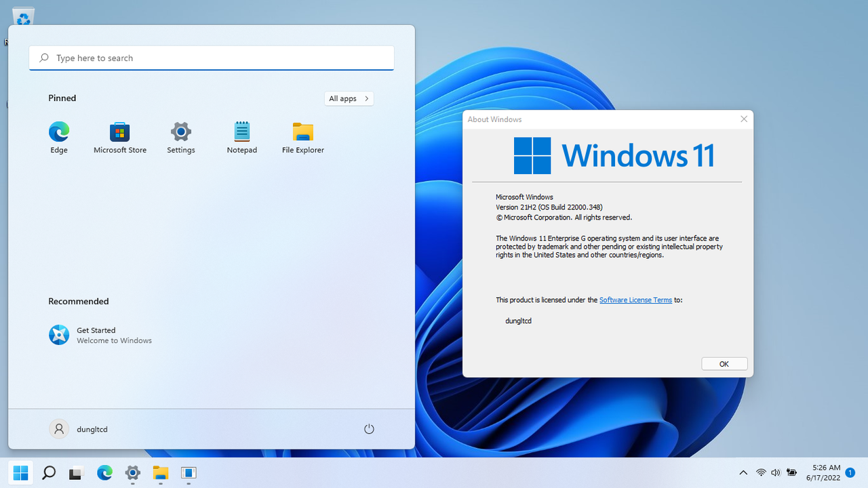This screenshot has height=488, width=868.
Task: Click the Recycle Bin desktop icon
Action: tap(23, 16)
